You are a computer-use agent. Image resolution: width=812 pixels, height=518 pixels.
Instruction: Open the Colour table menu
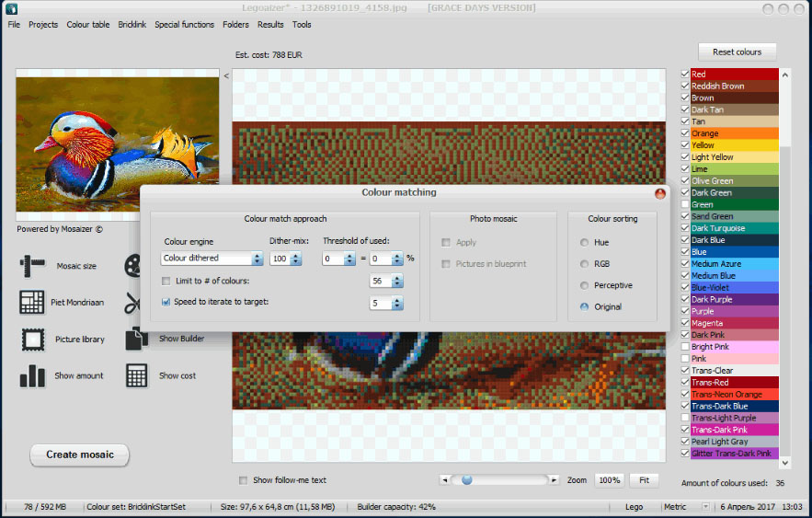pos(88,24)
